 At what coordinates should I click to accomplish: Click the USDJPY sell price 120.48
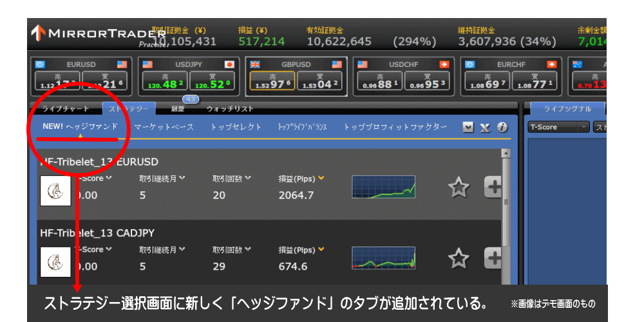tap(165, 81)
